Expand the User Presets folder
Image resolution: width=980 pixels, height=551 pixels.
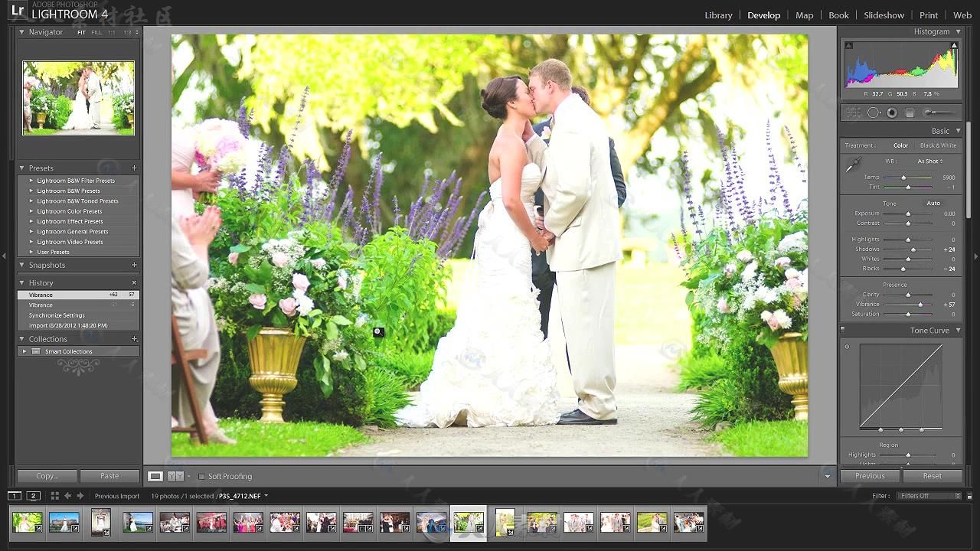click(x=31, y=252)
